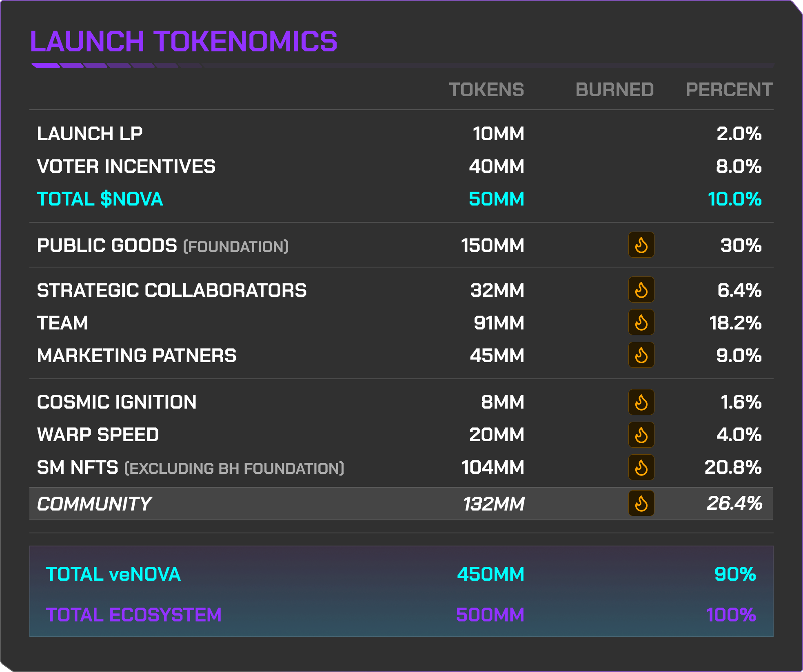
Task: Select the Total $NOVA row label
Action: [100, 199]
